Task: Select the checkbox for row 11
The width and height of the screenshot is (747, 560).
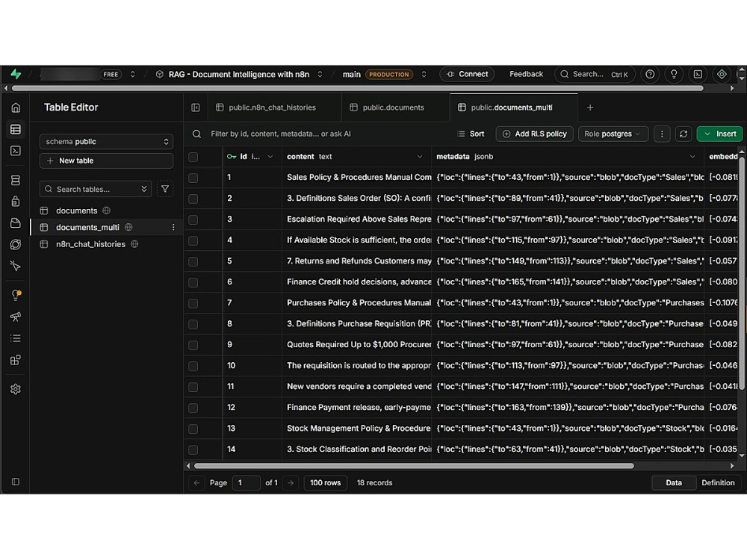Action: (193, 387)
